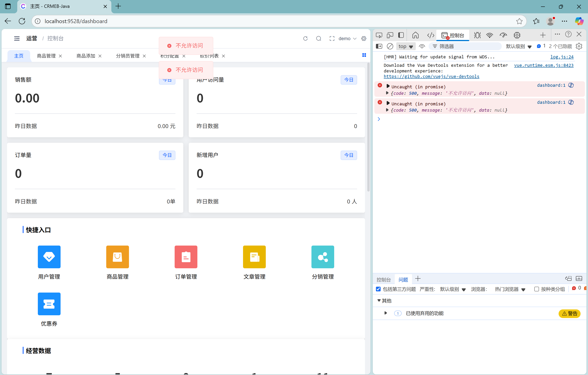Image resolution: width=588 pixels, height=375 pixels.
Task: Open first dashboard:1 source link
Action: 551,85
